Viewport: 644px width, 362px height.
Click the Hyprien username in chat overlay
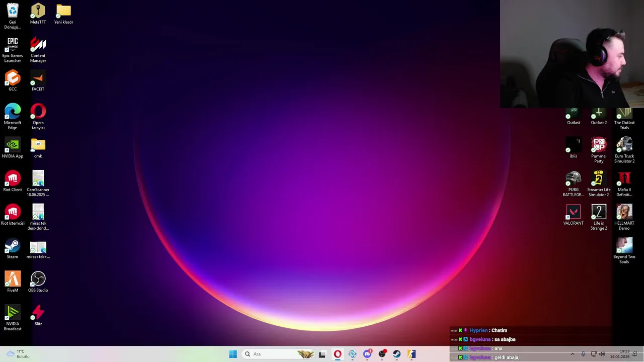click(x=478, y=330)
